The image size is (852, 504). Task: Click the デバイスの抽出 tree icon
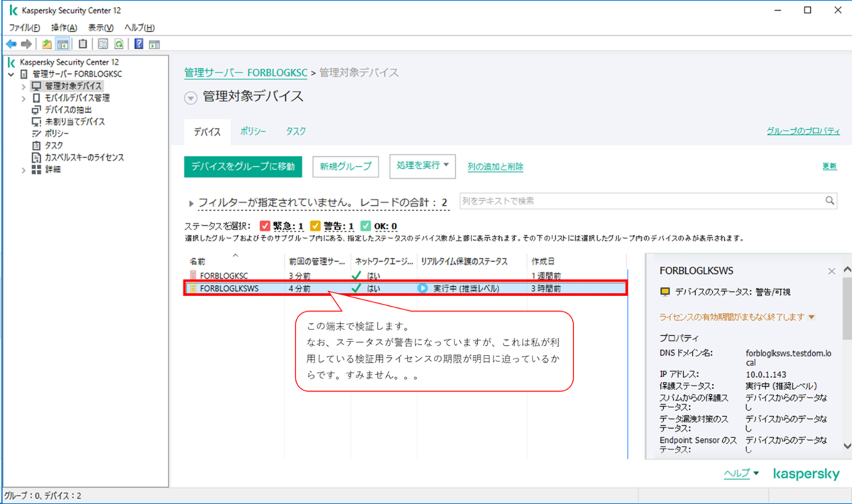37,110
